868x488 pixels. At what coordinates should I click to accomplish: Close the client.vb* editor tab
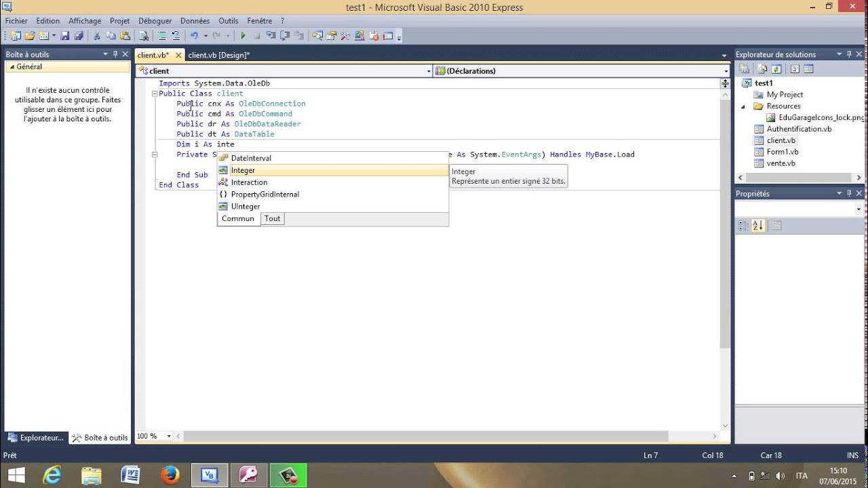coord(178,56)
